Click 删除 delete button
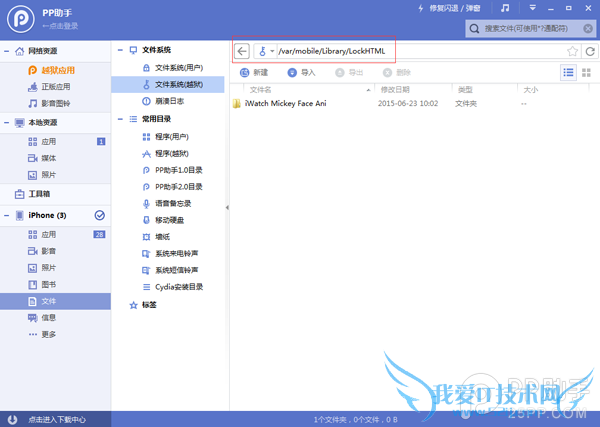Screen dimensions: 600x427 click(397, 72)
